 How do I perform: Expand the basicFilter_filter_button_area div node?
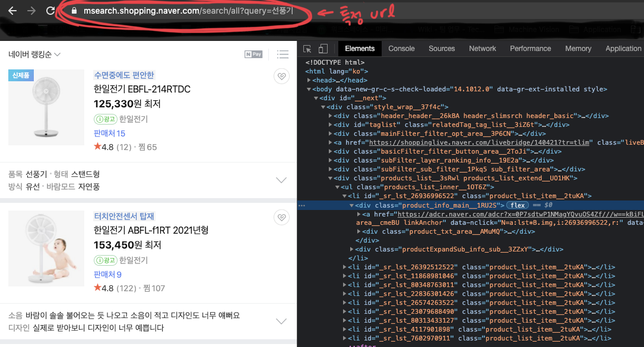(x=330, y=151)
